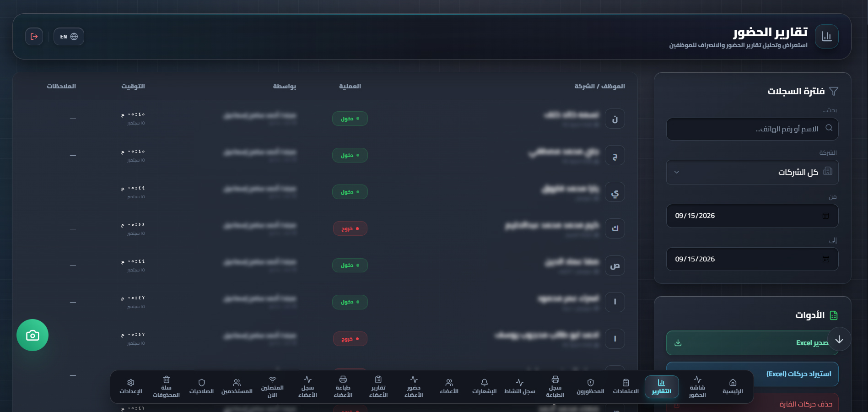Click the magnifier icon in search field

(x=829, y=128)
